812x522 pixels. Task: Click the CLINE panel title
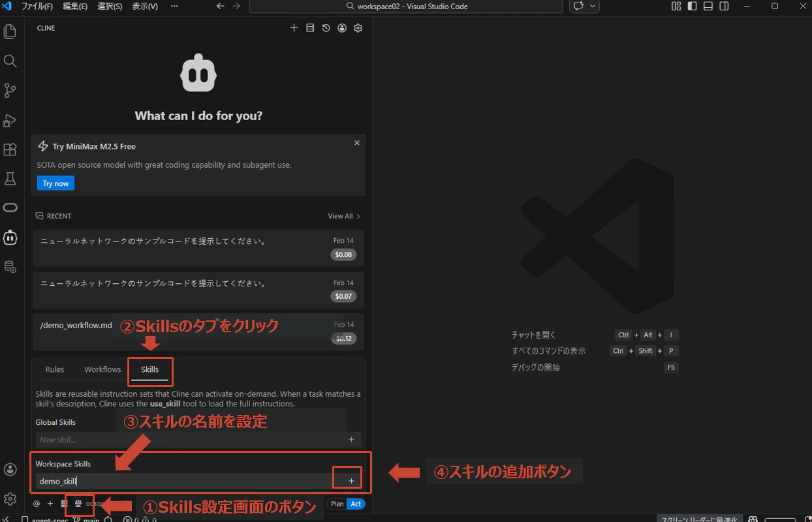[x=46, y=28]
